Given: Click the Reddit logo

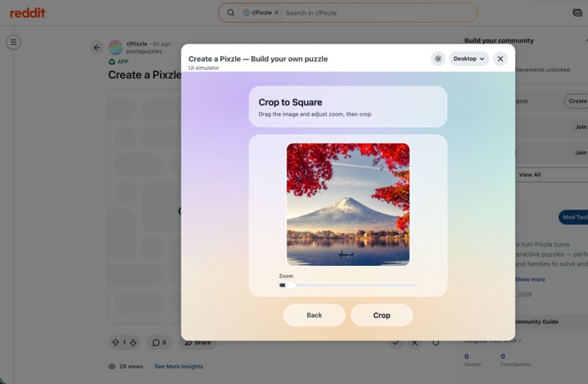Looking at the screenshot, I should click(x=28, y=12).
